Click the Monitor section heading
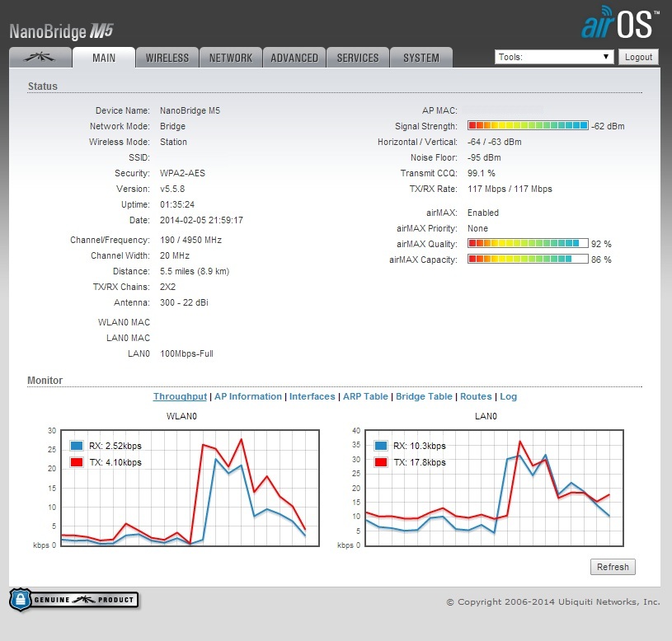672x641 pixels. click(x=45, y=380)
